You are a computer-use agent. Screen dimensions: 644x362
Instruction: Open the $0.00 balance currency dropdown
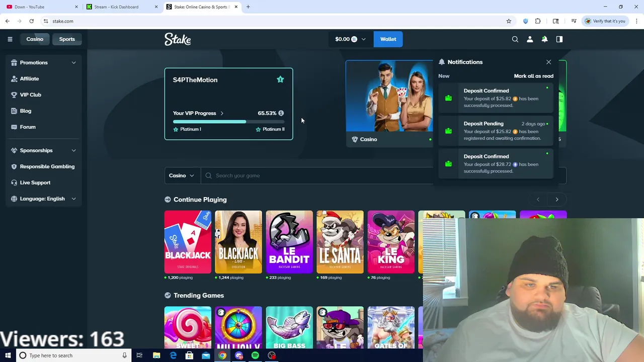pos(351,39)
